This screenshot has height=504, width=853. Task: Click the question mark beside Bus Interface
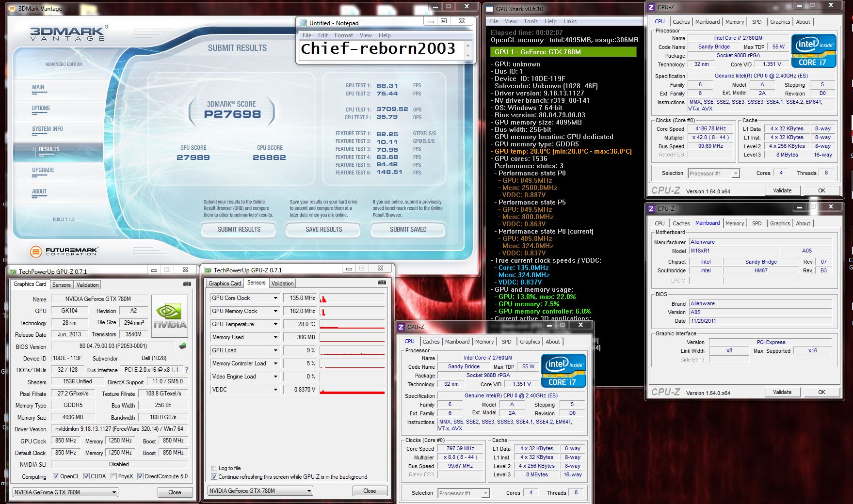point(187,370)
